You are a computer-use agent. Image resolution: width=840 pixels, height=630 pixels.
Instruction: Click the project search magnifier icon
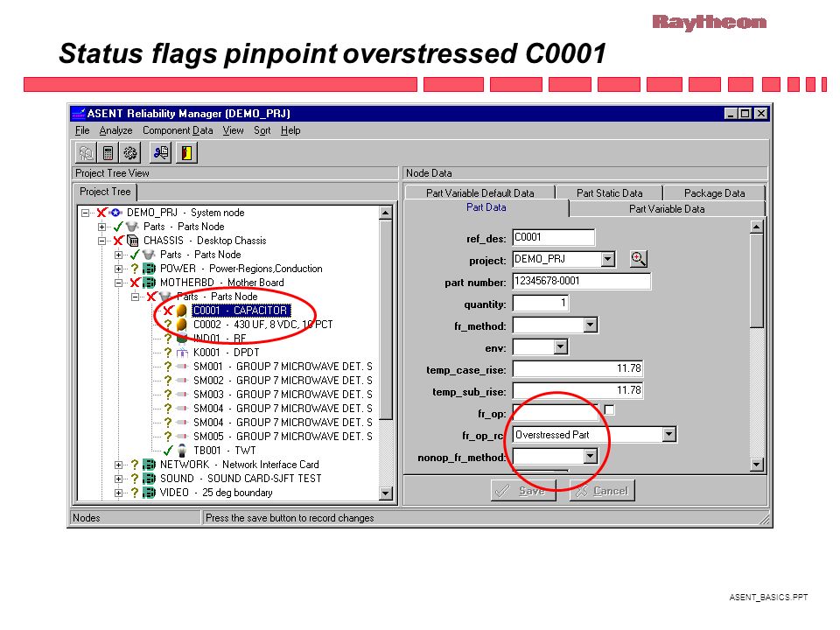638,259
